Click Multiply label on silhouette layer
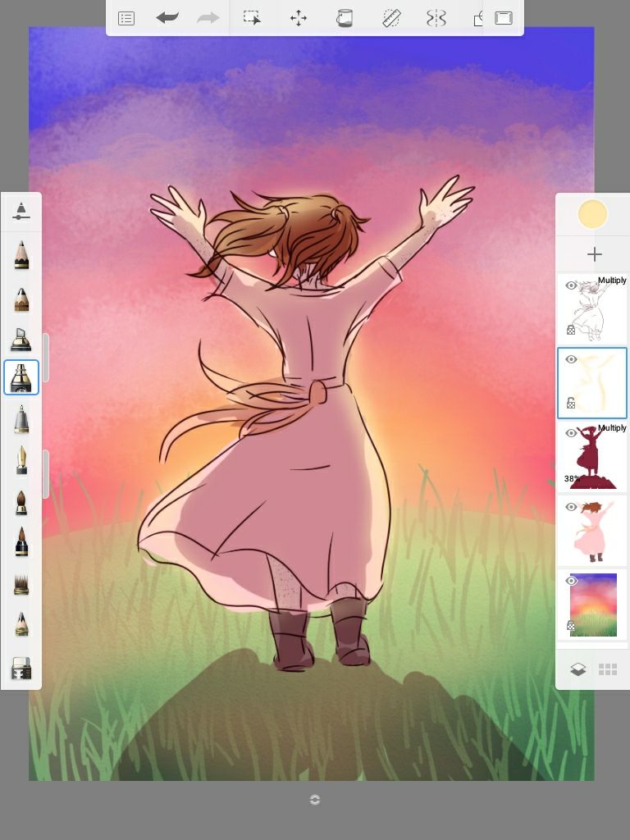Image resolution: width=630 pixels, height=840 pixels. (612, 428)
